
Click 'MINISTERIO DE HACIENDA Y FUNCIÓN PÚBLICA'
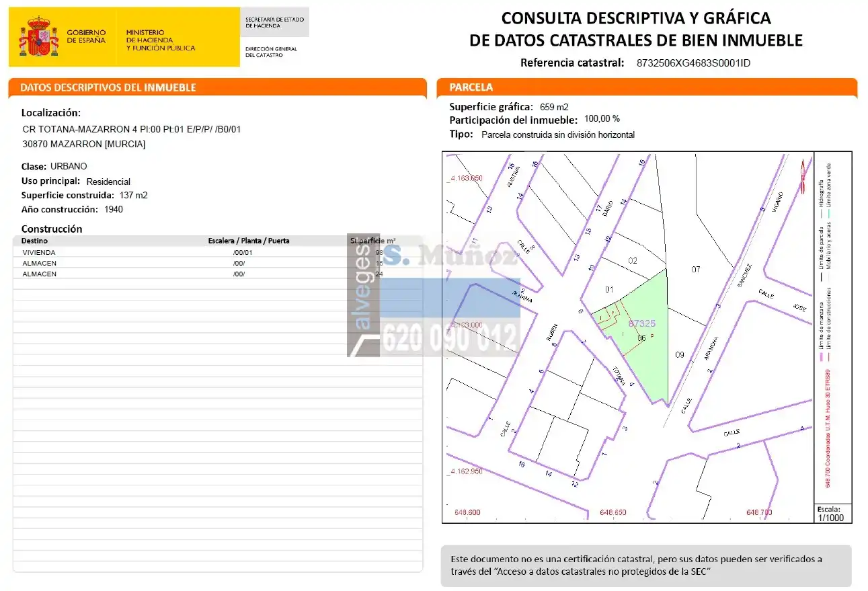pyautogui.click(x=160, y=40)
